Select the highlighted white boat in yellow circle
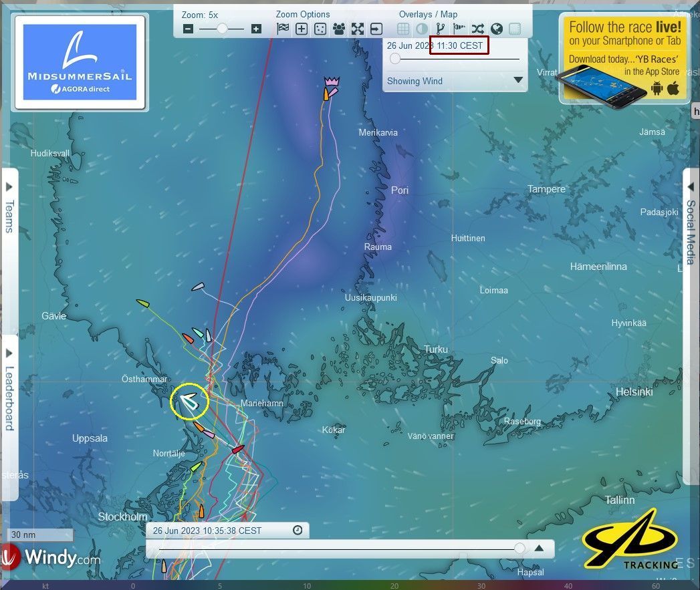The height and width of the screenshot is (590, 700). click(190, 402)
